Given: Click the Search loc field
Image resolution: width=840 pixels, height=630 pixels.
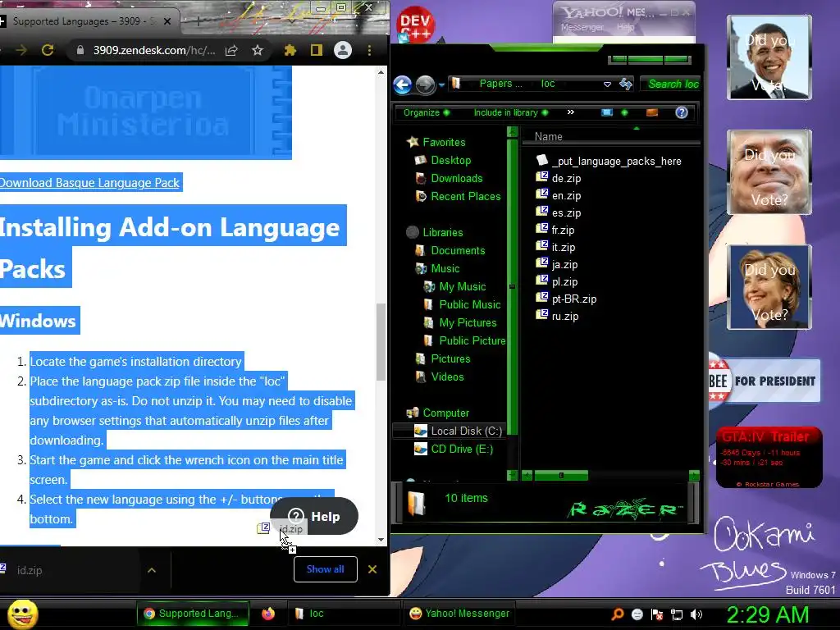Looking at the screenshot, I should 672,84.
